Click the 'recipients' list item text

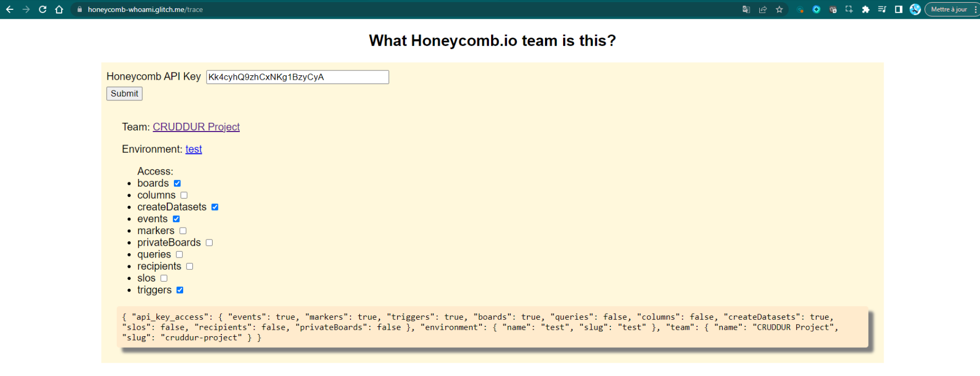(159, 266)
